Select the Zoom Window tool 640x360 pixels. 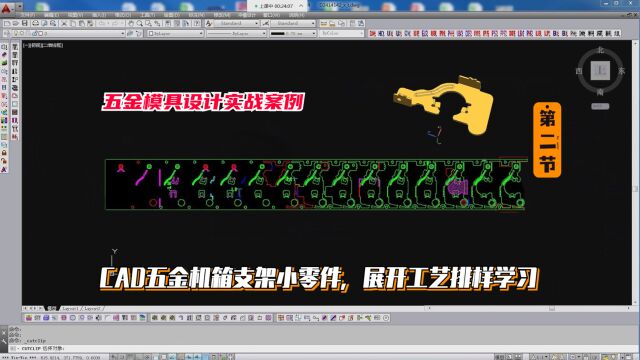[x=149, y=24]
